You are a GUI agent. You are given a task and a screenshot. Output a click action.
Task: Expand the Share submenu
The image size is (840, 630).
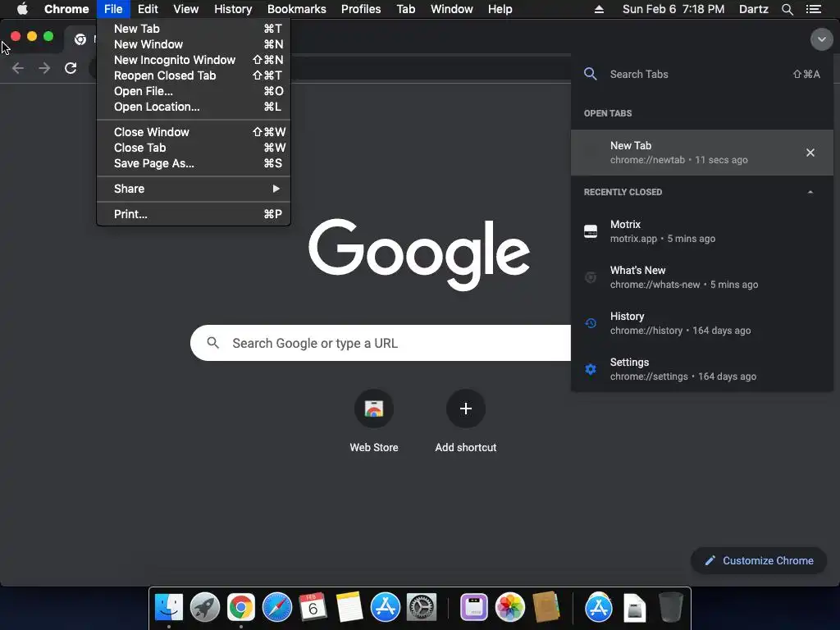point(194,189)
